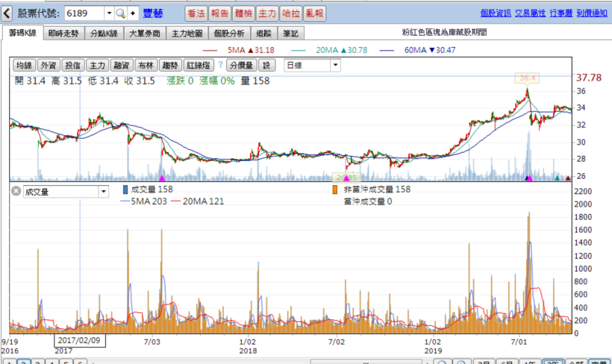612x364 pixels.
Task: Open the blue question mark help icon
Action: coord(220,65)
